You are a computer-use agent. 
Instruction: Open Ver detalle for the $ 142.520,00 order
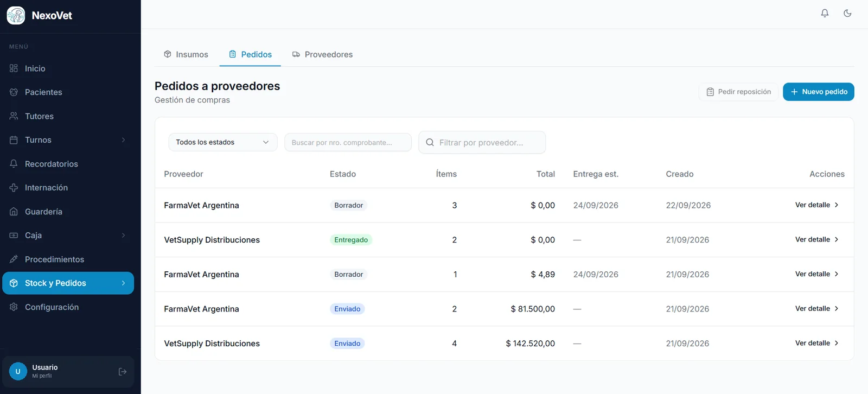point(817,344)
